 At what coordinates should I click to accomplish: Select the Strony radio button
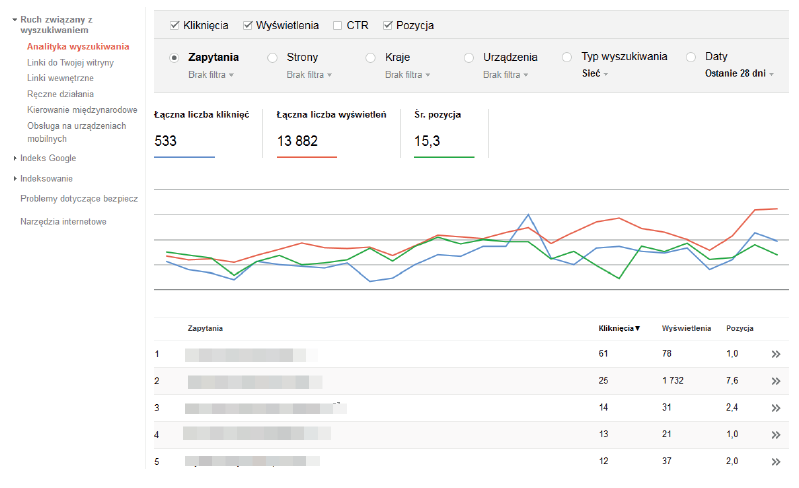(x=273, y=58)
